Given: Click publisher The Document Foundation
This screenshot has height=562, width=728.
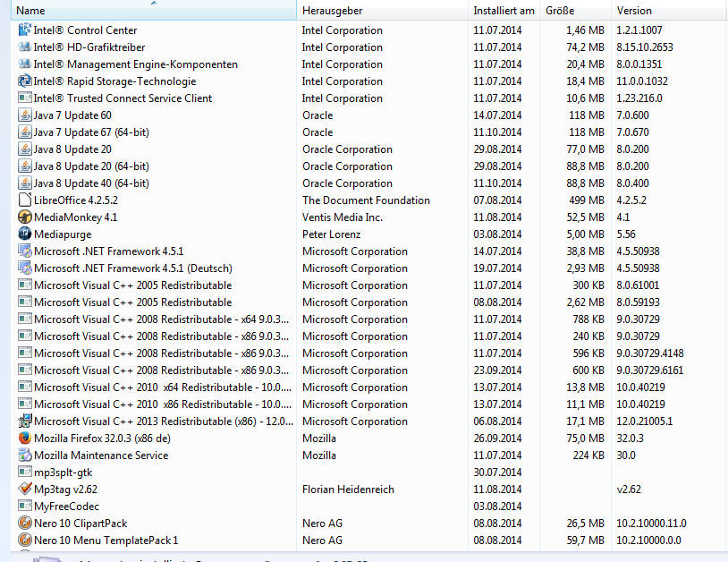Looking at the screenshot, I should [366, 200].
